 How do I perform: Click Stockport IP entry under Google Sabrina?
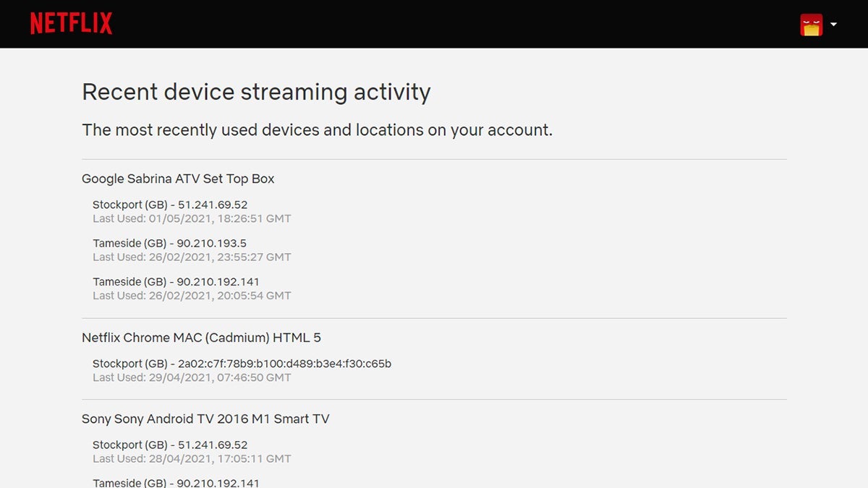click(x=170, y=205)
